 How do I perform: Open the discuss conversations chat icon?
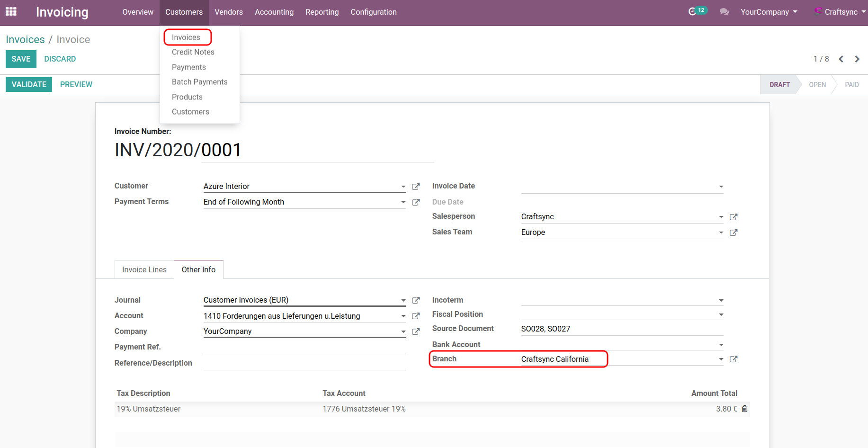click(x=724, y=12)
